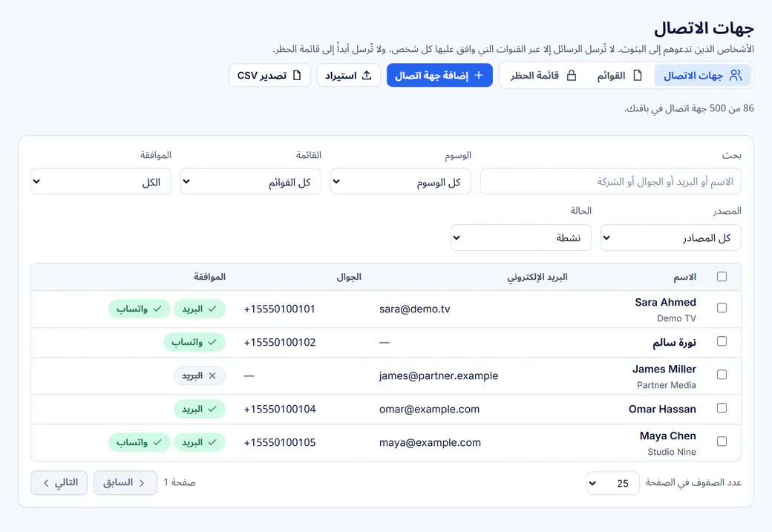Click the document icon on القوائم tab
Viewport: 772px width, 532px height.
(x=638, y=75)
